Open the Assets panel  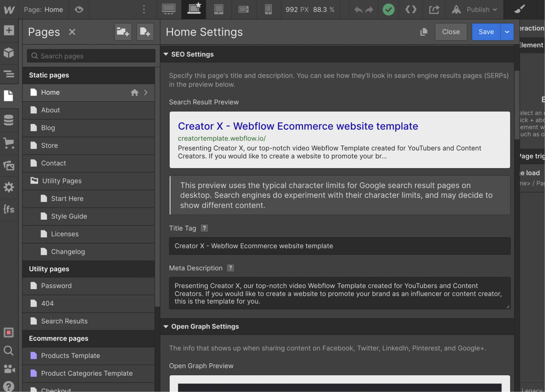tap(9, 165)
